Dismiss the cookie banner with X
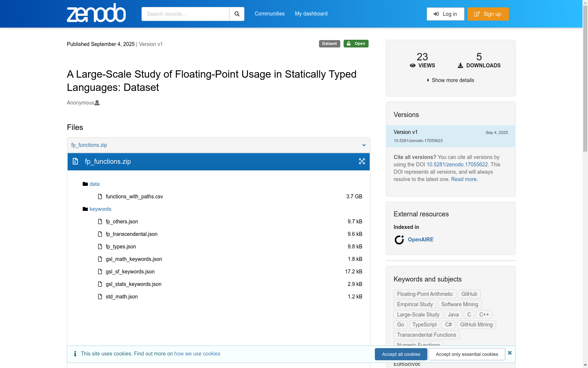This screenshot has width=588, height=368. [510, 353]
